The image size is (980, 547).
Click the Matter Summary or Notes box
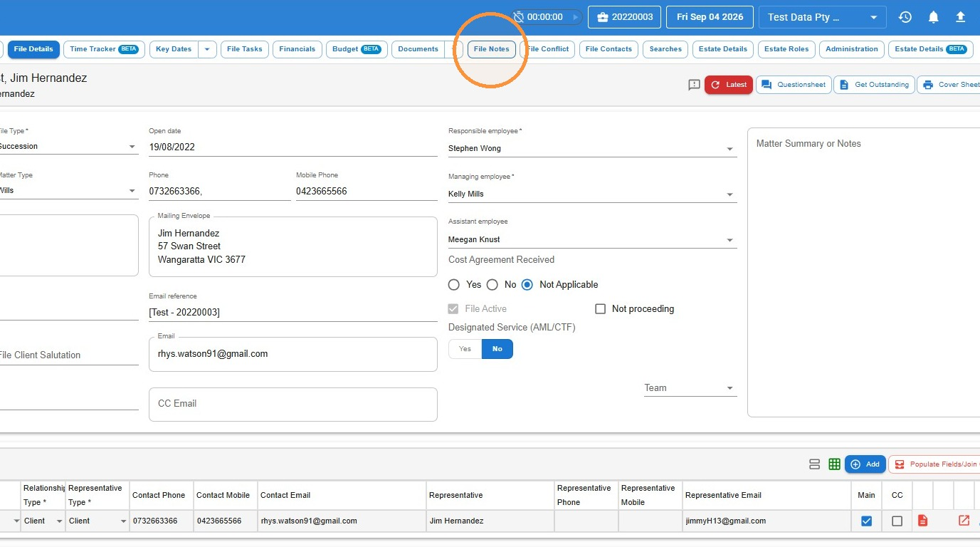click(x=863, y=272)
